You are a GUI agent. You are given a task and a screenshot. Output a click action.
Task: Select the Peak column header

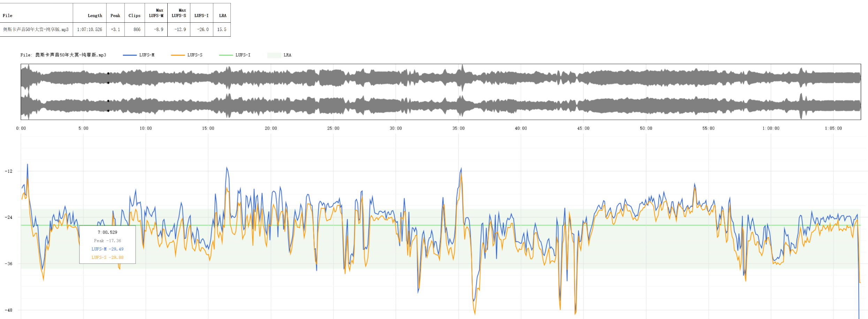pos(115,15)
